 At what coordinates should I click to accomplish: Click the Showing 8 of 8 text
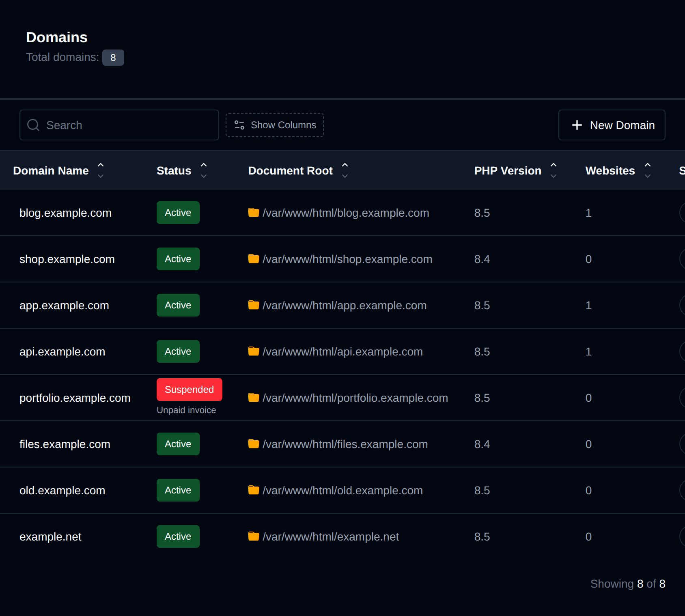pyautogui.click(x=628, y=584)
